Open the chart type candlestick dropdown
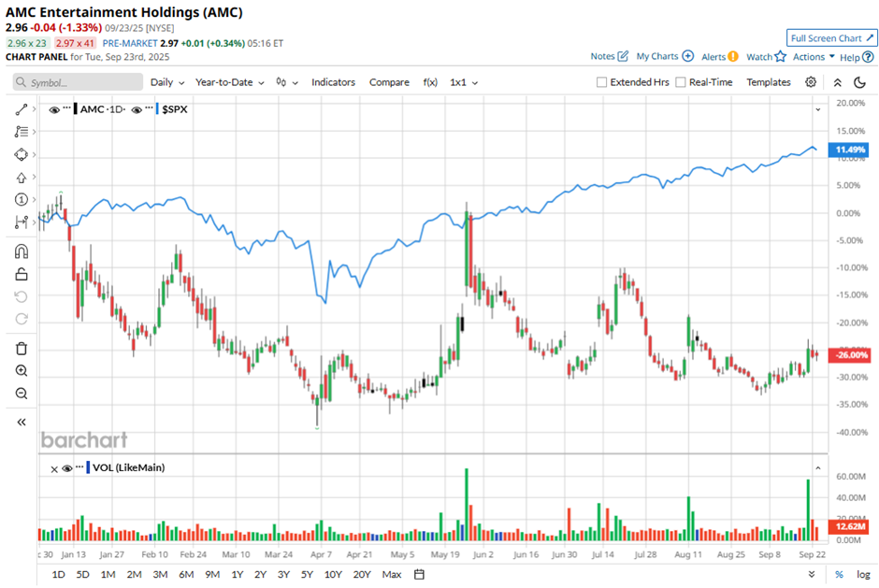 (287, 82)
